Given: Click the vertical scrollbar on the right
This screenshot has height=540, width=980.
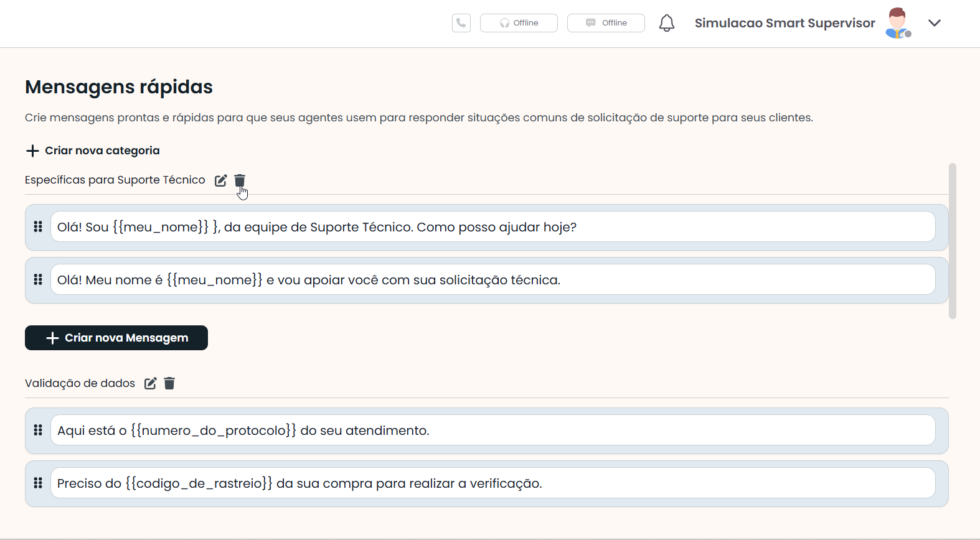Looking at the screenshot, I should point(952,241).
